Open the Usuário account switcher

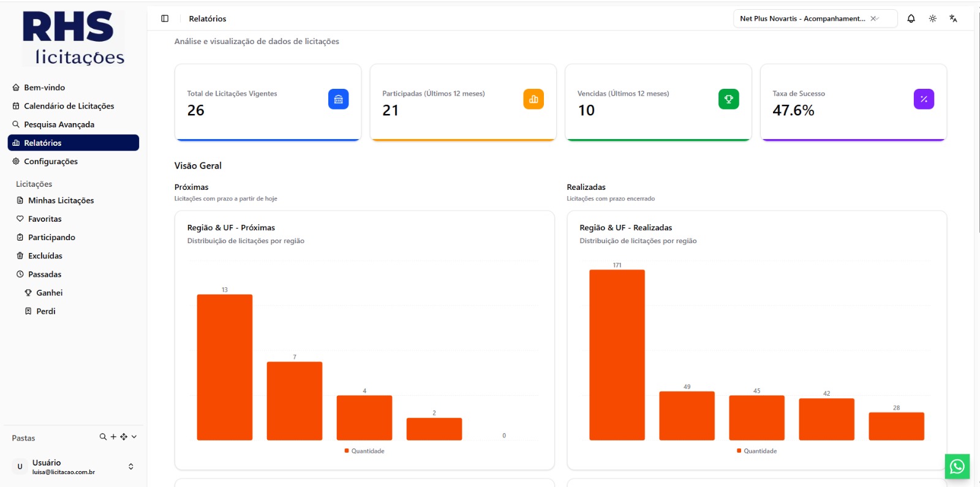click(x=73, y=467)
